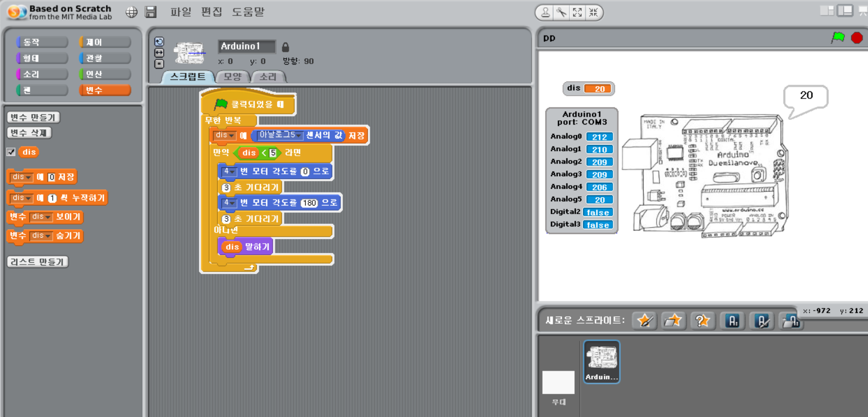The width and height of the screenshot is (868, 417).
Task: Click the save project floppy icon
Action: click(151, 12)
